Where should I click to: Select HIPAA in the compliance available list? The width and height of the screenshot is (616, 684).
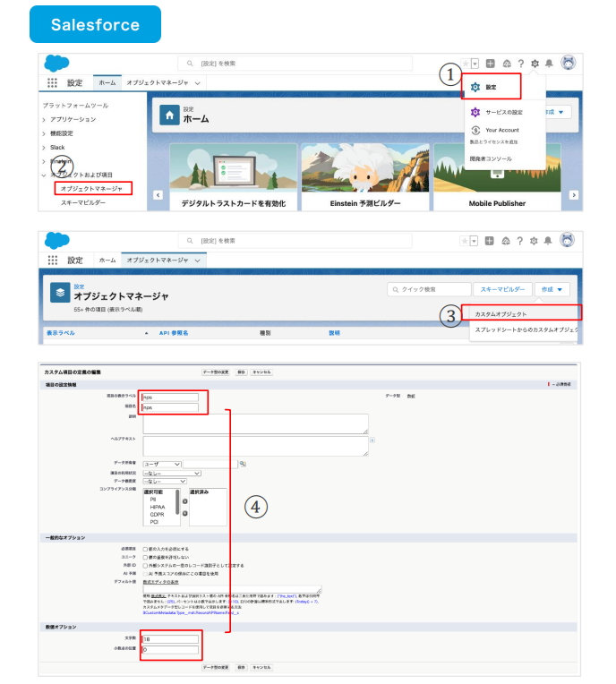click(158, 508)
